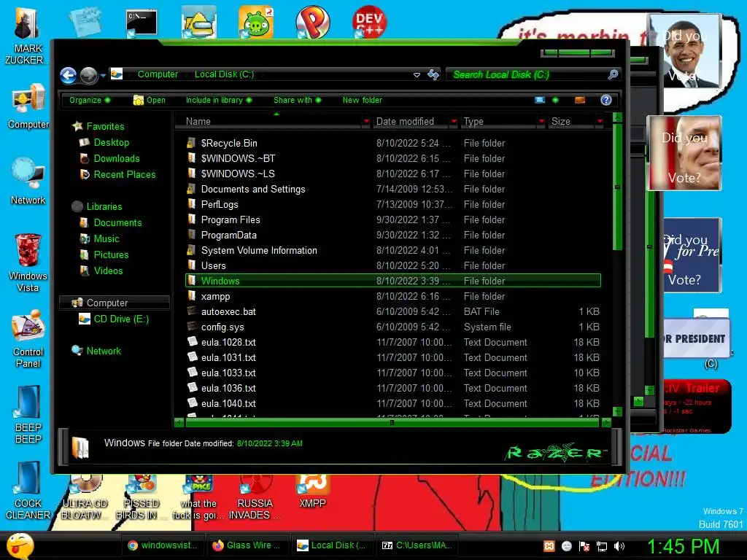Click the Open toolbar button
This screenshot has height=560, width=747.
tap(149, 100)
